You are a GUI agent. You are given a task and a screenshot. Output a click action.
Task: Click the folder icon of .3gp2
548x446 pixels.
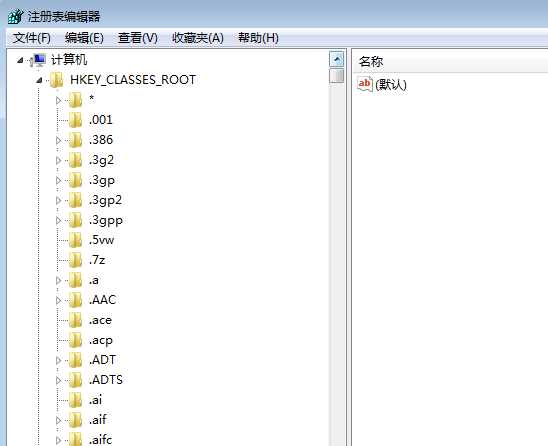[x=75, y=200]
